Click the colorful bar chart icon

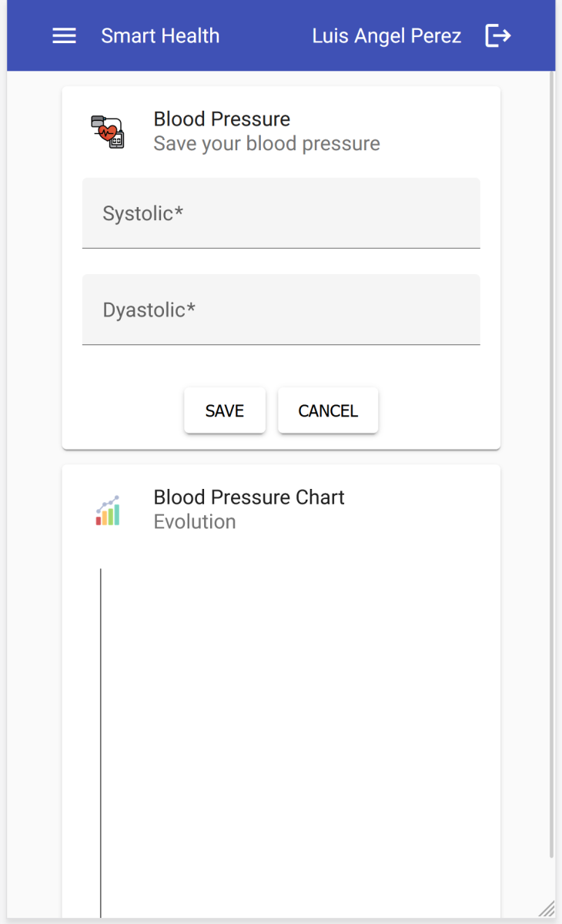tap(108, 511)
